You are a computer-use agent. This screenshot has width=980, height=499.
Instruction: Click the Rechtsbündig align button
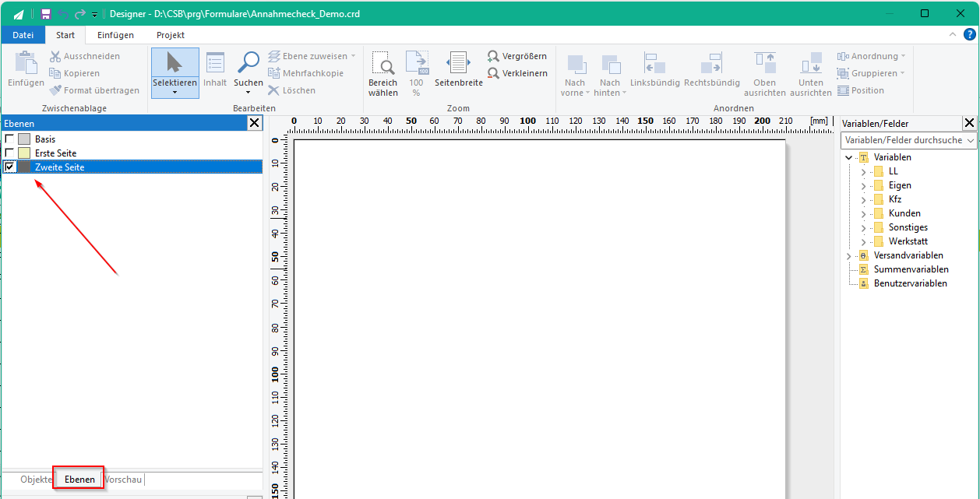(x=712, y=69)
